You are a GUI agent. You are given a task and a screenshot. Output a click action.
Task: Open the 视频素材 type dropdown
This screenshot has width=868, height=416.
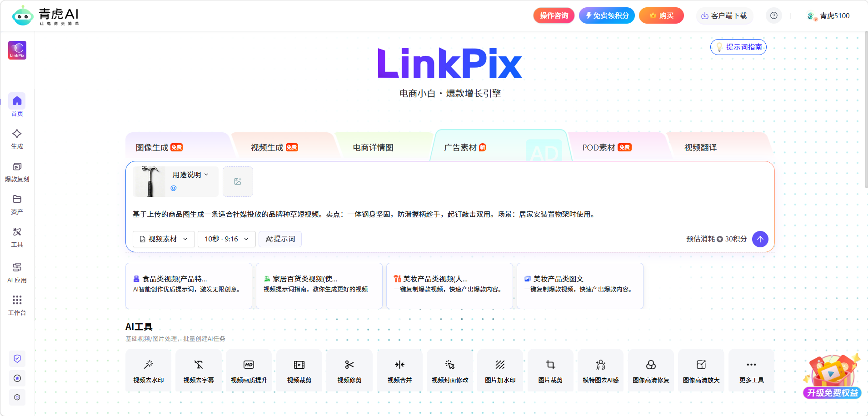(164, 239)
